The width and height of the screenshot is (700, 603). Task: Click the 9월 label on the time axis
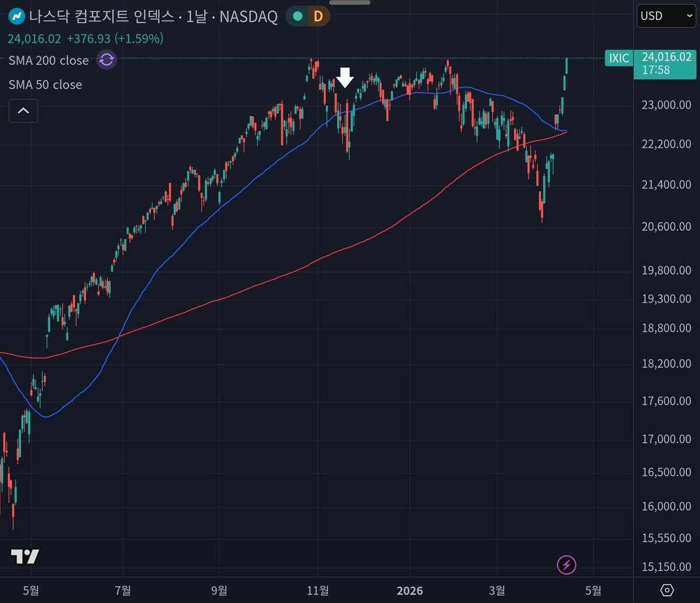pos(219,590)
